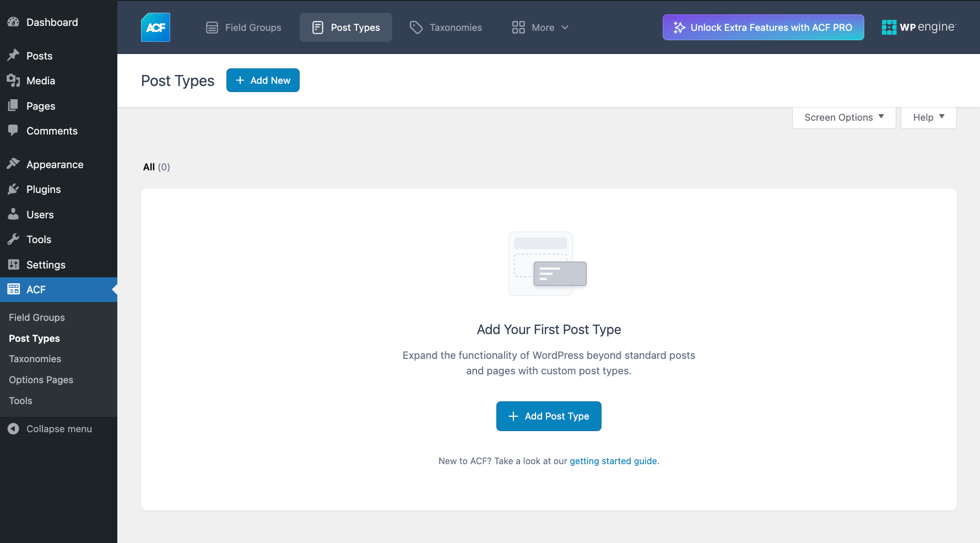Viewport: 980px width, 543px height.
Task: Click the Post Types icon in navigation
Action: click(317, 27)
